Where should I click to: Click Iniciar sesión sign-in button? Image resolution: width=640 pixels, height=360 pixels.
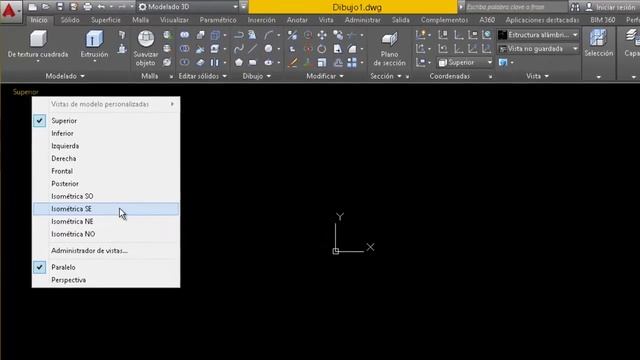tap(611, 7)
